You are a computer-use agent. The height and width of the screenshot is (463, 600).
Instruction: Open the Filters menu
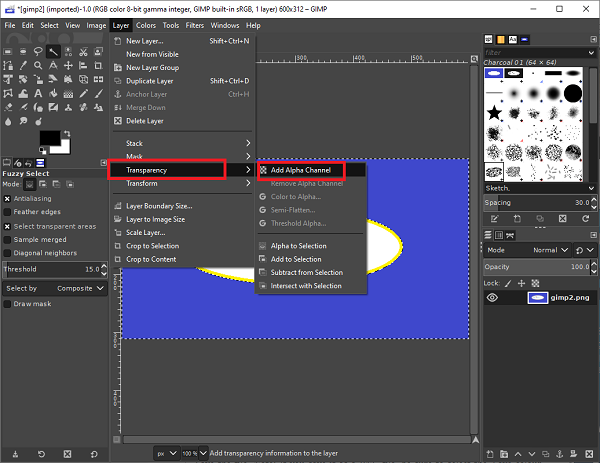195,25
